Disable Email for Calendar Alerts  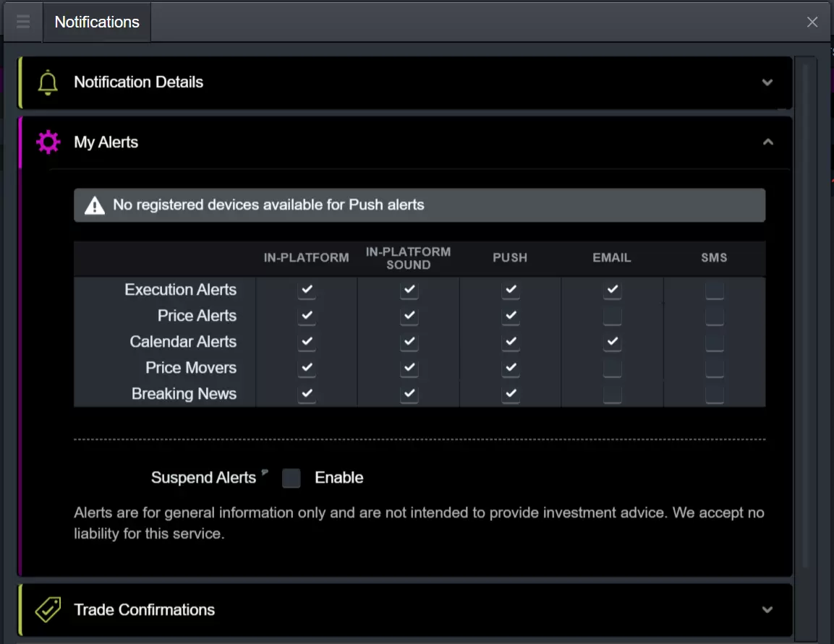pyautogui.click(x=612, y=342)
